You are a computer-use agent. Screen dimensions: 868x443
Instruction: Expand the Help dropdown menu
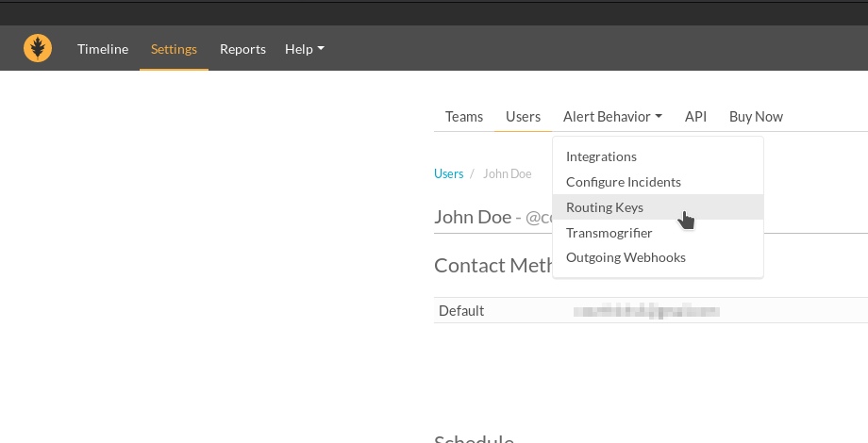click(304, 49)
